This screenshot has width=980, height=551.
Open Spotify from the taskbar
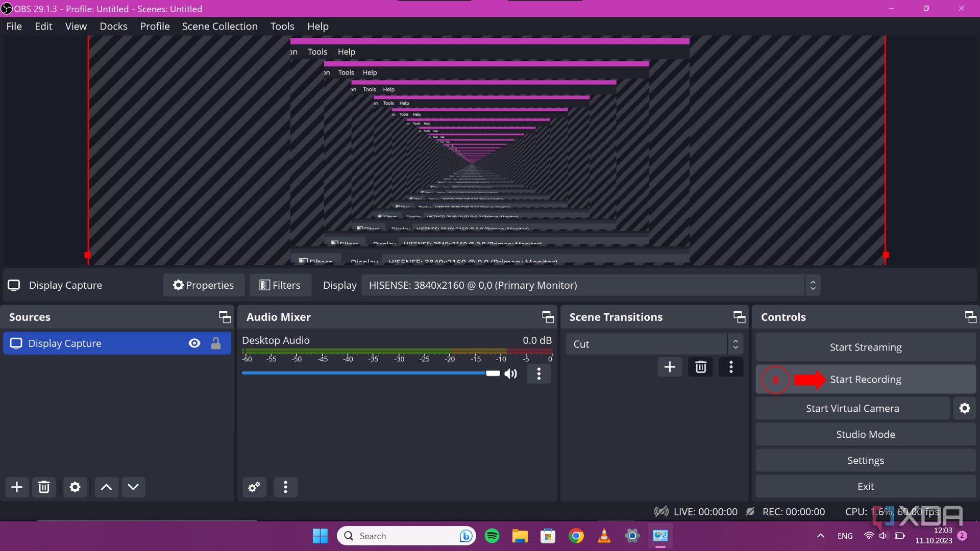tap(492, 536)
